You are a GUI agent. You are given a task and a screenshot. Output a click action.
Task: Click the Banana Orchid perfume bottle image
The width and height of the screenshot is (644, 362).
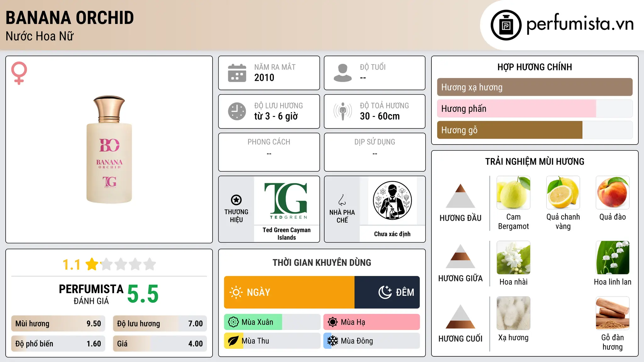tap(109, 149)
